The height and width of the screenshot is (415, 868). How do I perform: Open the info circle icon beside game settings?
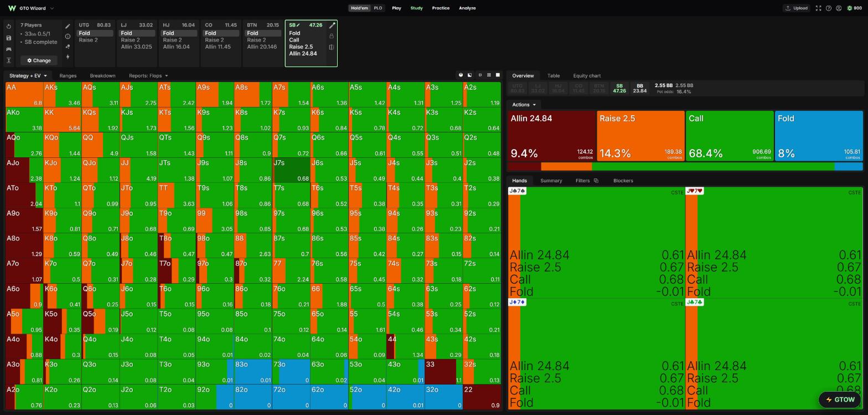68,37
